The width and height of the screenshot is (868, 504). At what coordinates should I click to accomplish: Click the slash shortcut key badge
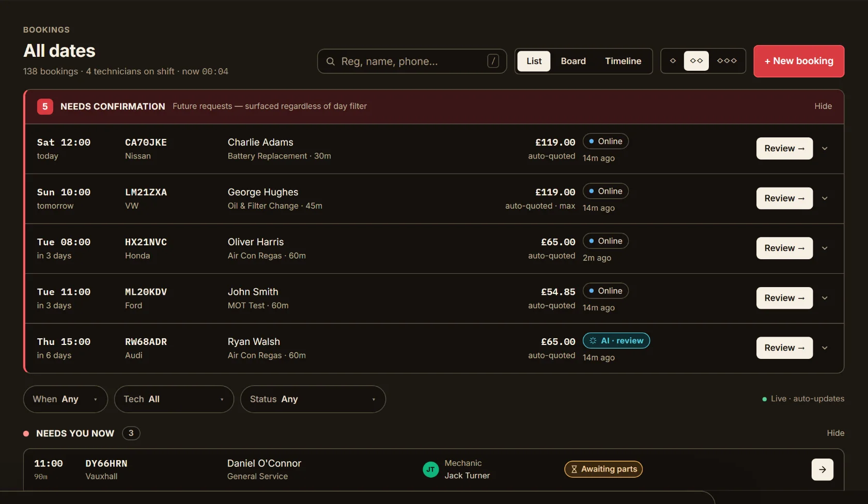click(493, 61)
